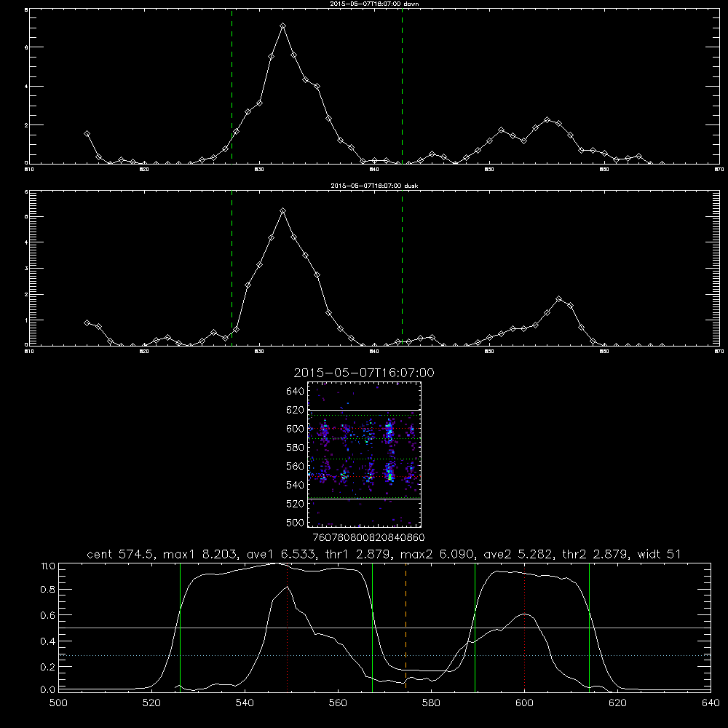Viewport: 728px width, 728px height.
Task: Click the '520' y-axis label beside spectrogram image
Action: [295, 504]
